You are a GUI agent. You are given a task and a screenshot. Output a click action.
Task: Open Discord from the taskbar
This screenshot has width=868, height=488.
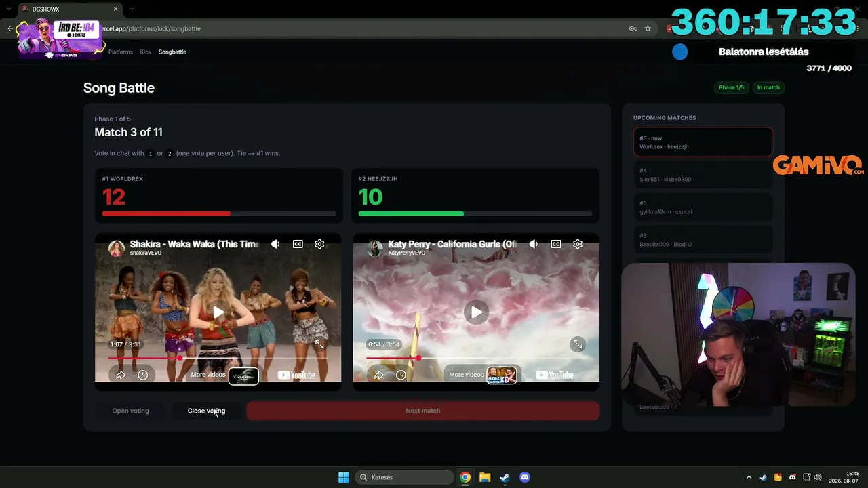pyautogui.click(x=524, y=477)
